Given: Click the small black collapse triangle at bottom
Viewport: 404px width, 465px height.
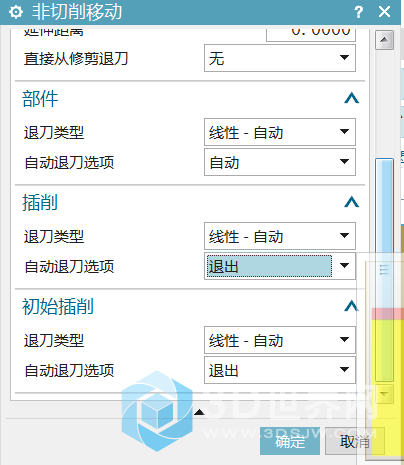Looking at the screenshot, I should click(199, 412).
